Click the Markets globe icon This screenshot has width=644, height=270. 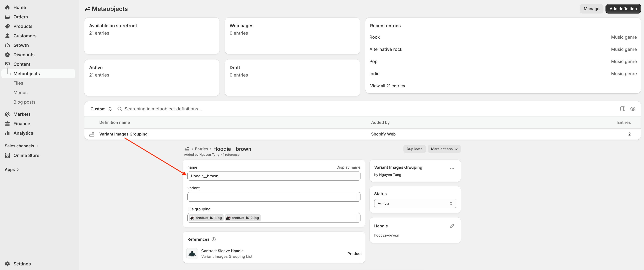[7, 114]
